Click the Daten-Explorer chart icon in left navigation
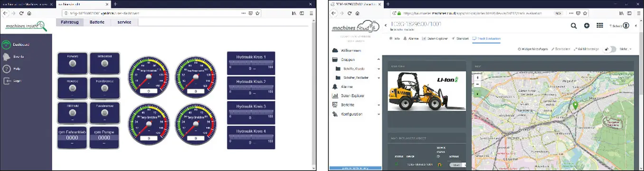The image size is (644, 171). coord(335,95)
